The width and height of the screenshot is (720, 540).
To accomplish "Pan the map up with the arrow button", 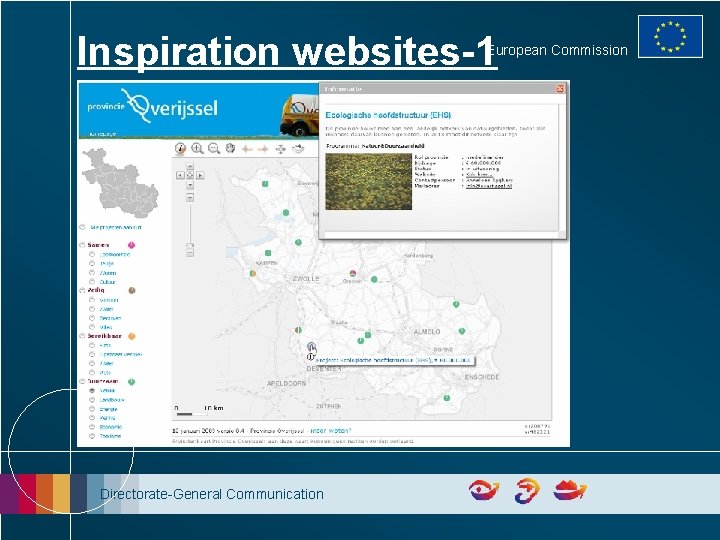I will (x=190, y=166).
